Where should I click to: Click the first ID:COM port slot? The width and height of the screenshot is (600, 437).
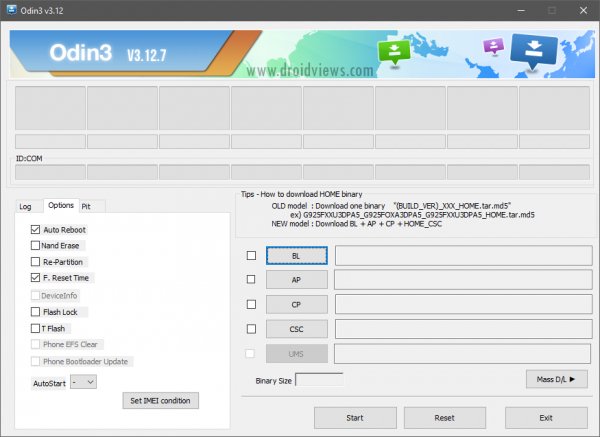pos(50,172)
